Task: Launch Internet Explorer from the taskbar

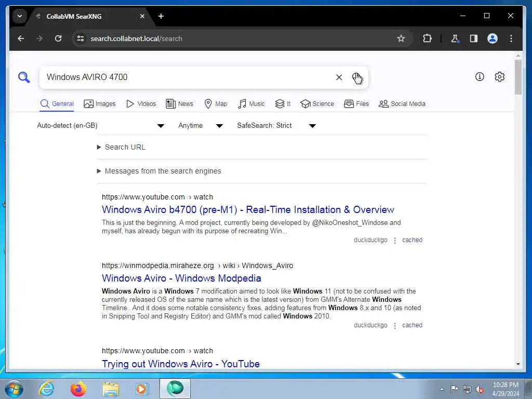Action: pyautogui.click(x=46, y=389)
